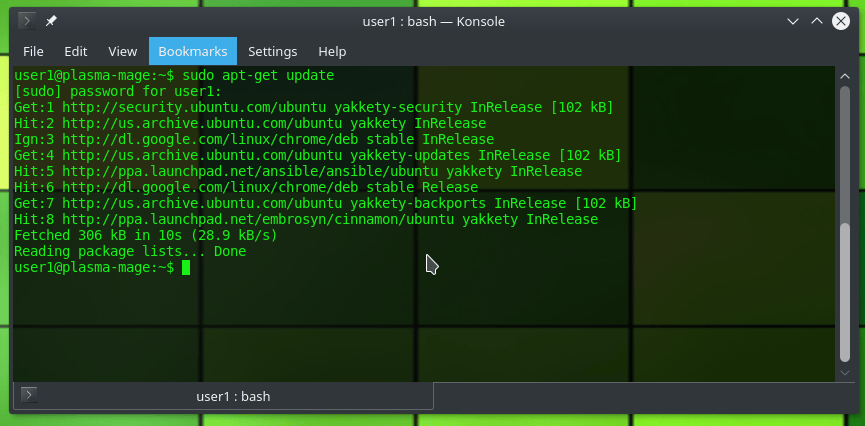The width and height of the screenshot is (865, 426).
Task: Click the window title 'user1 : bash — Konsole'
Action: (434, 22)
